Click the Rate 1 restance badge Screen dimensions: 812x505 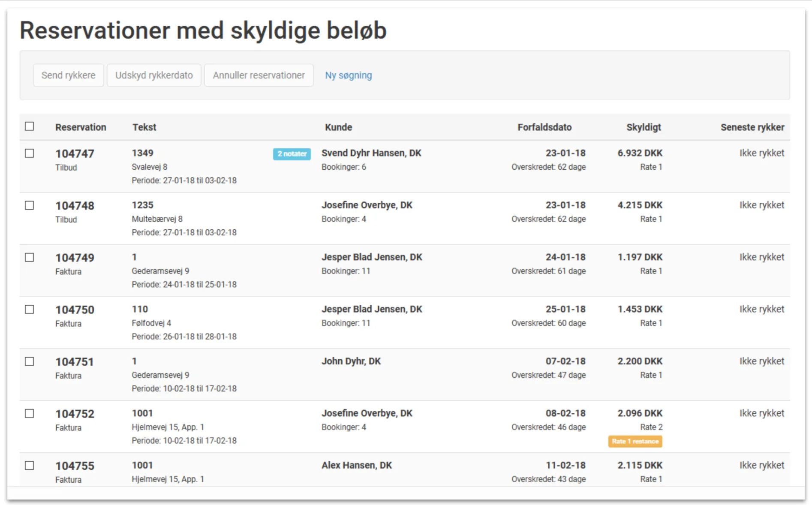635,441
